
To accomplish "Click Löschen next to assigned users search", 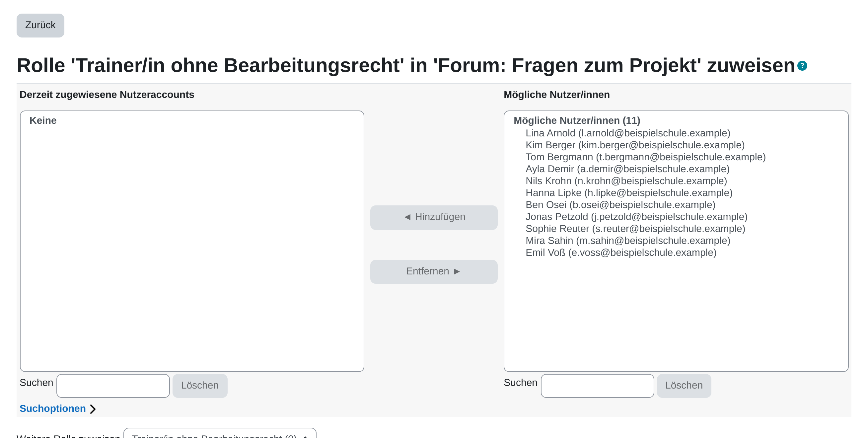I will click(200, 386).
